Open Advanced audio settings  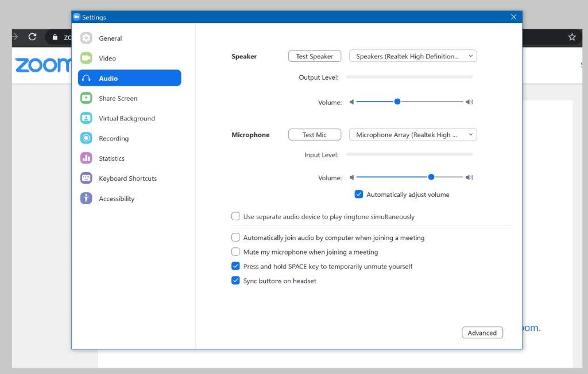pyautogui.click(x=482, y=333)
